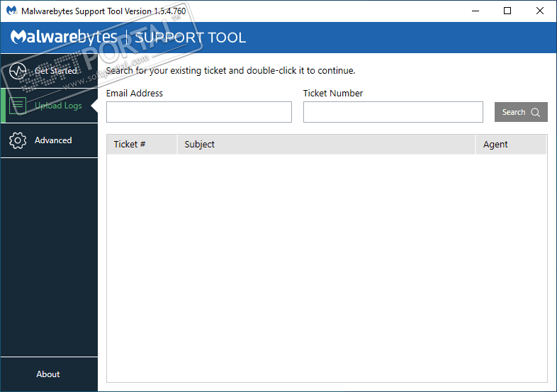Minimize the Support Tool window
Image resolution: width=557 pixels, height=392 pixels.
(476, 11)
